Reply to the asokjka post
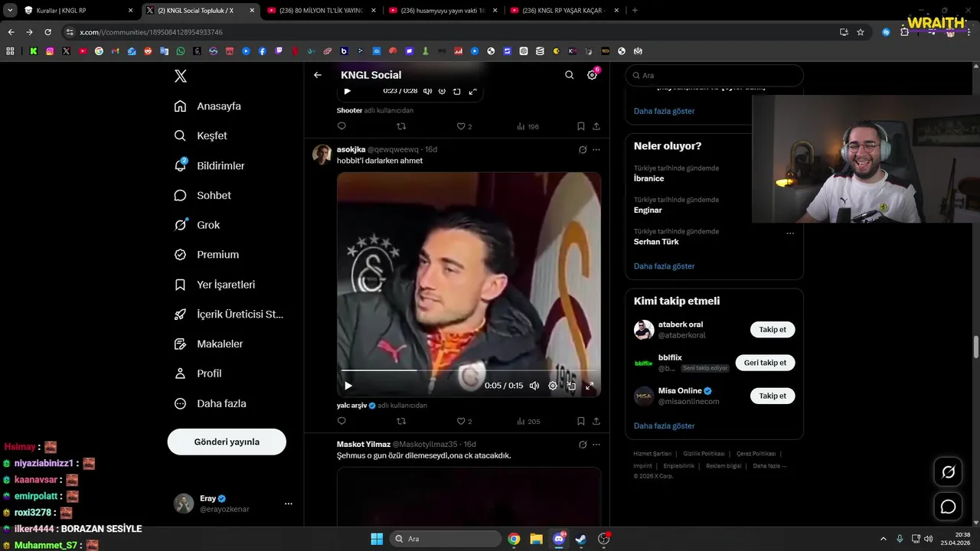Screen dimensions: 980x551 (341, 421)
